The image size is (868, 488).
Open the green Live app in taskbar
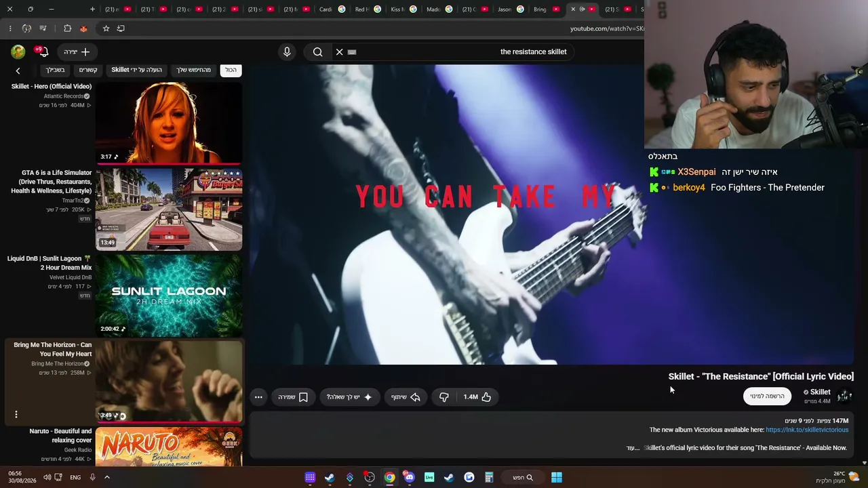(x=429, y=477)
